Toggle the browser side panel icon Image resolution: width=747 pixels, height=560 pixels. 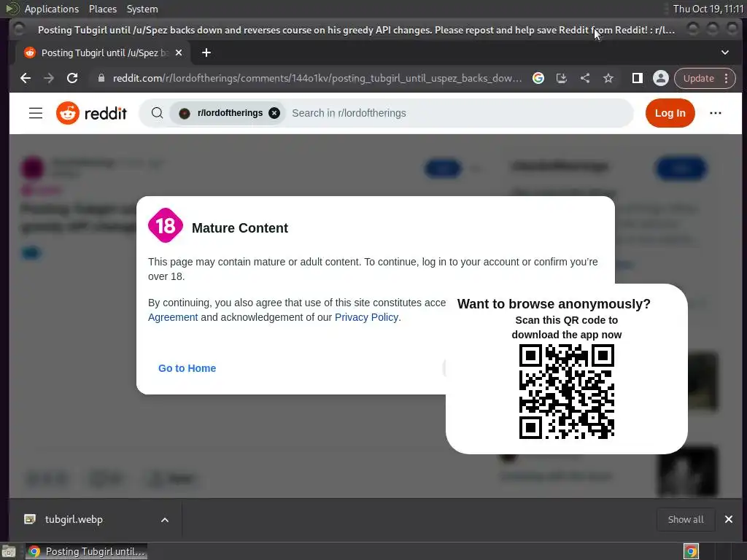tap(637, 78)
